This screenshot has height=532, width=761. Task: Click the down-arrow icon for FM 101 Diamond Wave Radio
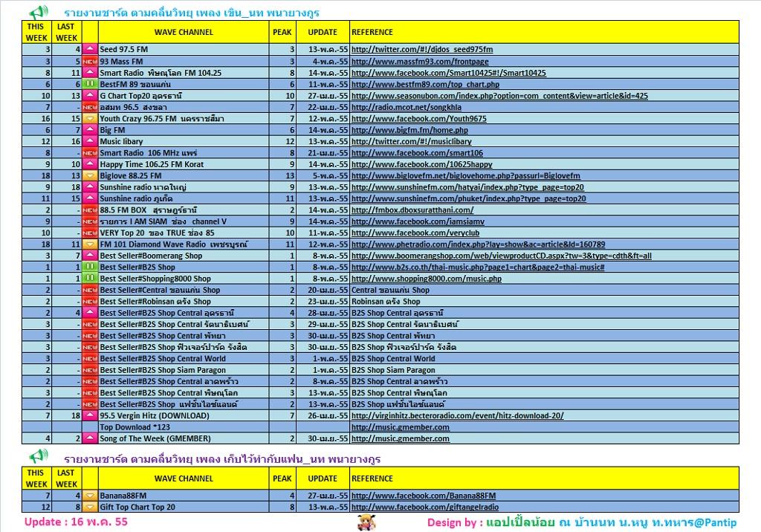coord(90,244)
